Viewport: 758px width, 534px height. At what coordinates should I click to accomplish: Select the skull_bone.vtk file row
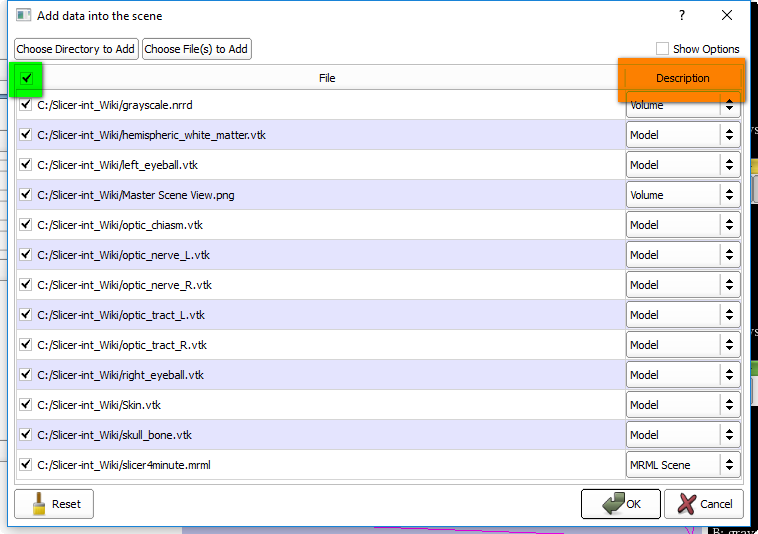pyautogui.click(x=300, y=435)
